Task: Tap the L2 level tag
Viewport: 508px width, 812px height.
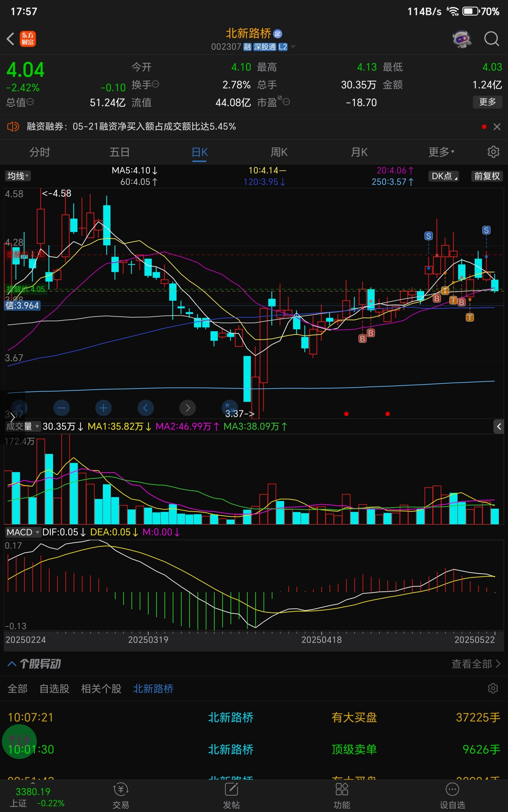Action: [x=283, y=47]
